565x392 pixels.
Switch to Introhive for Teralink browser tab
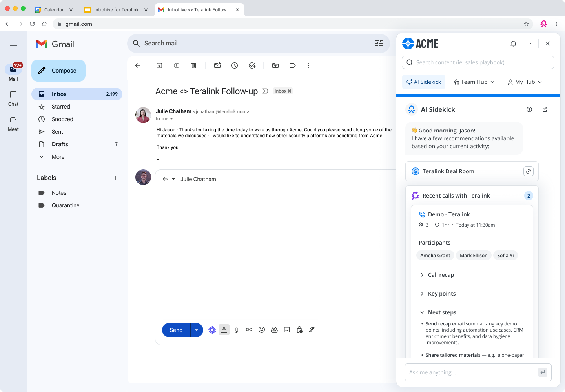[x=116, y=10]
